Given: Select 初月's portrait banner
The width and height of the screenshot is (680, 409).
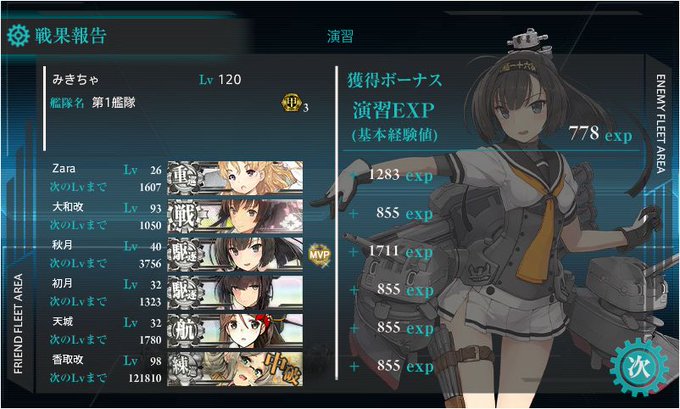Looking at the screenshot, I should click(x=235, y=292).
